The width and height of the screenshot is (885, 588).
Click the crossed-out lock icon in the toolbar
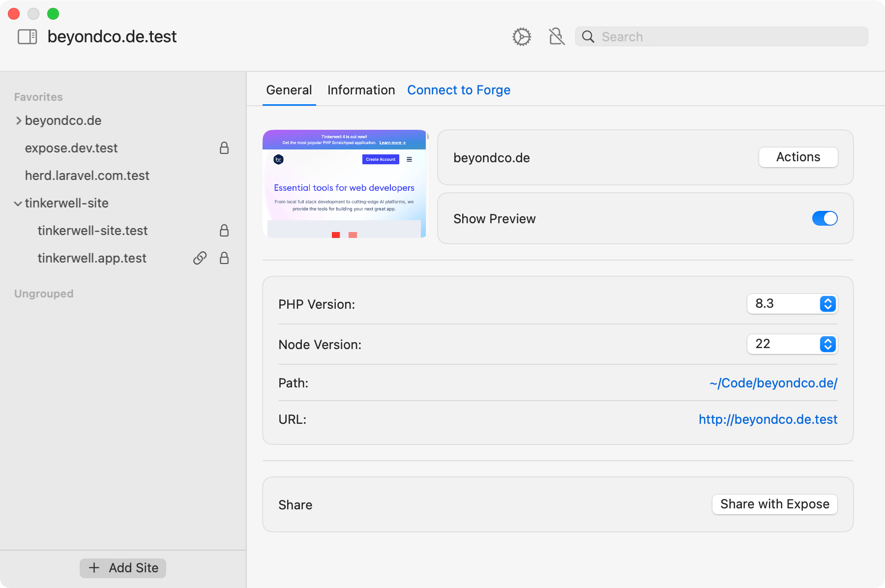coord(557,37)
